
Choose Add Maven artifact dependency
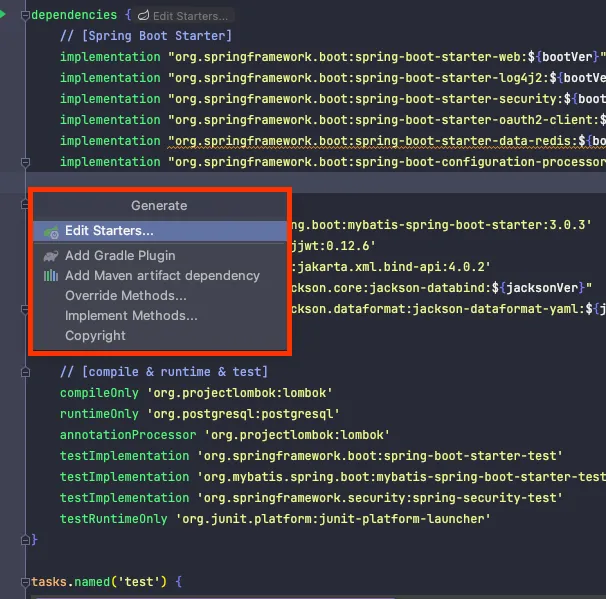[160, 276]
